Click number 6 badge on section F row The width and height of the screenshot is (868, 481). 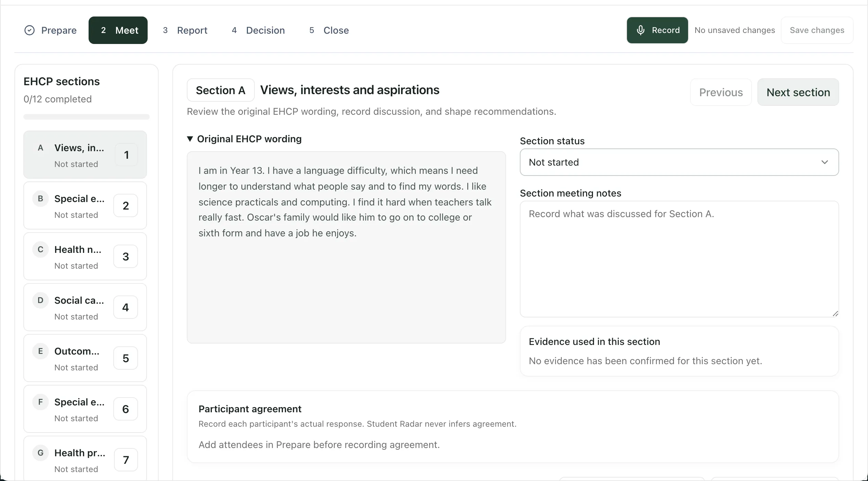click(126, 409)
